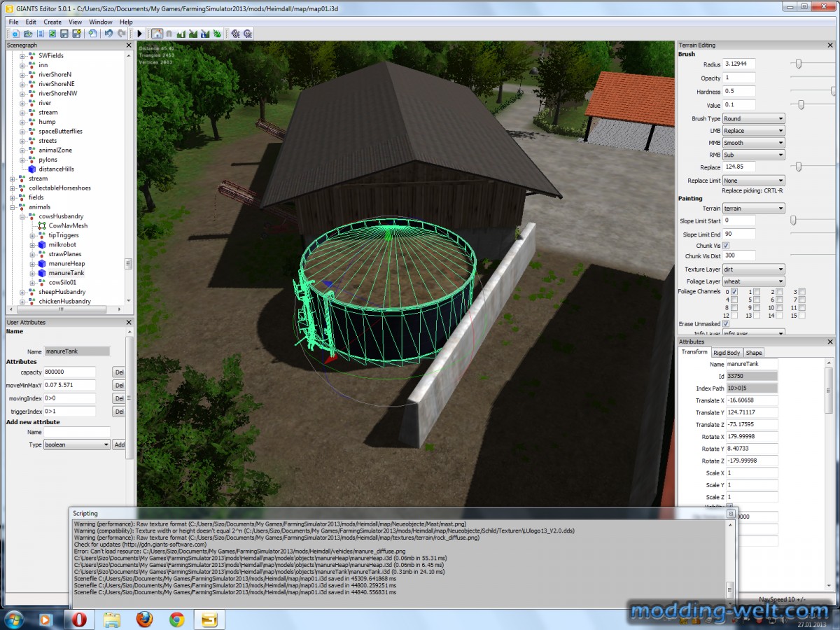Screen dimensions: 840x630
Task: Click the CowNavMesh navigation mesh icon
Action: click(x=42, y=225)
